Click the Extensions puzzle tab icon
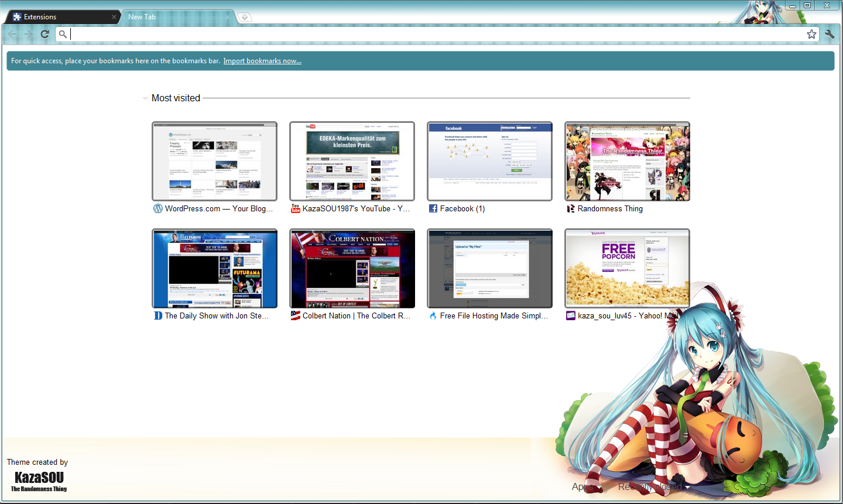 [x=17, y=17]
